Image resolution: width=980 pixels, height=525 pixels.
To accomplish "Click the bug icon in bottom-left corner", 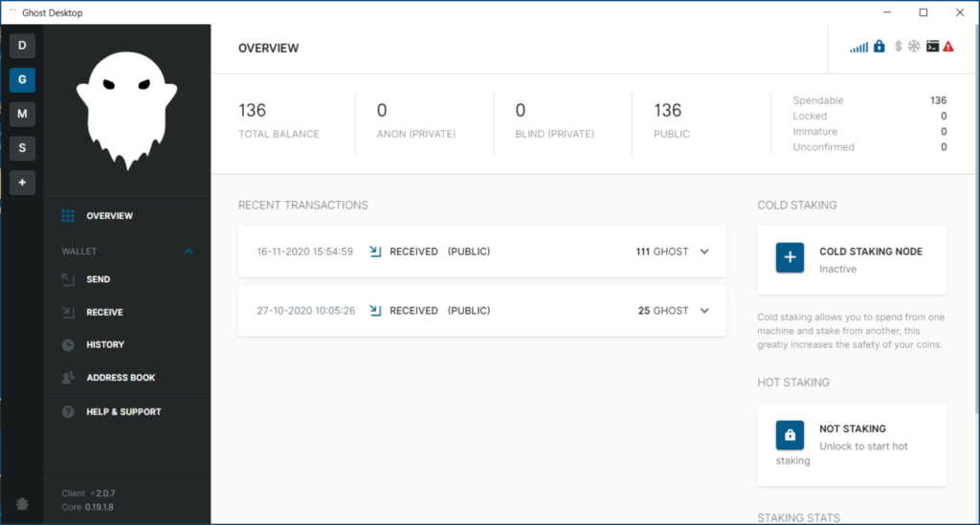I will point(21,504).
